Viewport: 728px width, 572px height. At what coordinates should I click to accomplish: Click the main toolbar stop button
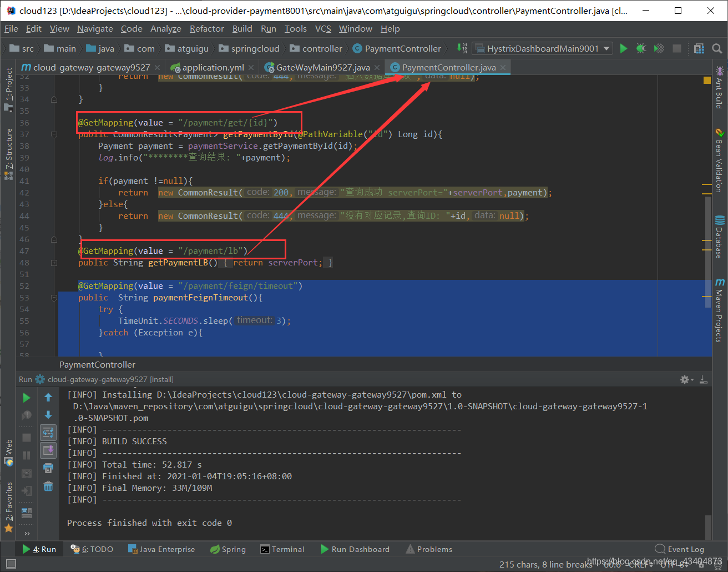click(677, 48)
